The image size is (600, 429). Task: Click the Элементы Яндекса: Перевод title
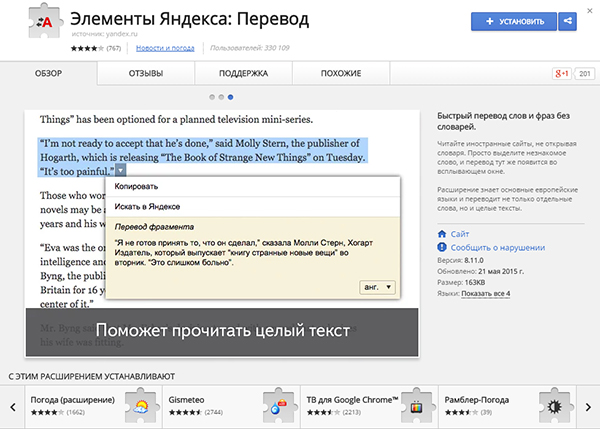click(x=189, y=18)
